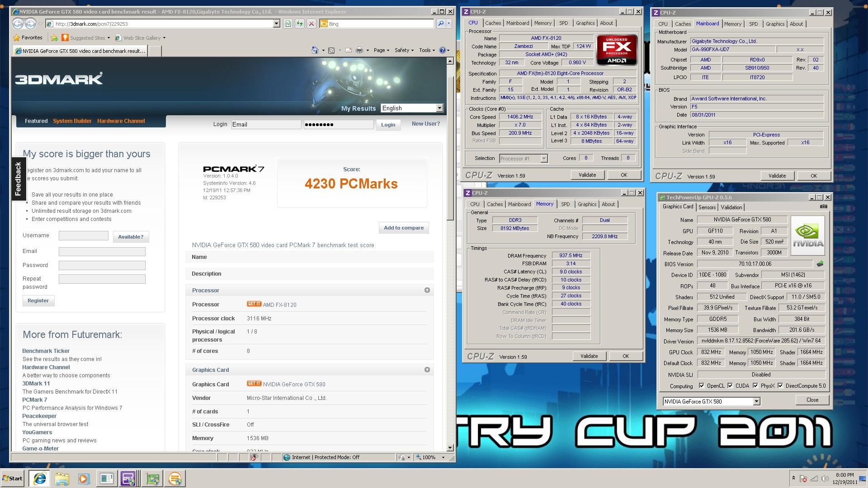The image size is (868, 488).
Task: Open Windows Media Player in taskbar
Action: (84, 479)
